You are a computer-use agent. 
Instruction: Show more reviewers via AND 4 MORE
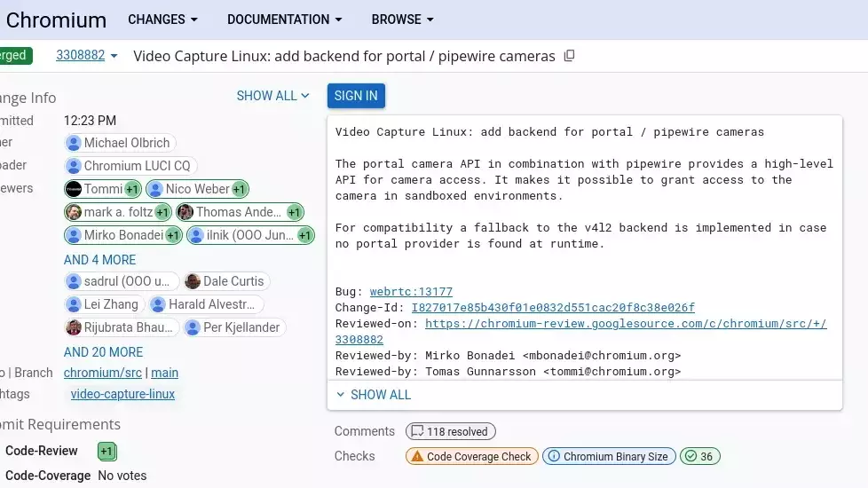99,259
